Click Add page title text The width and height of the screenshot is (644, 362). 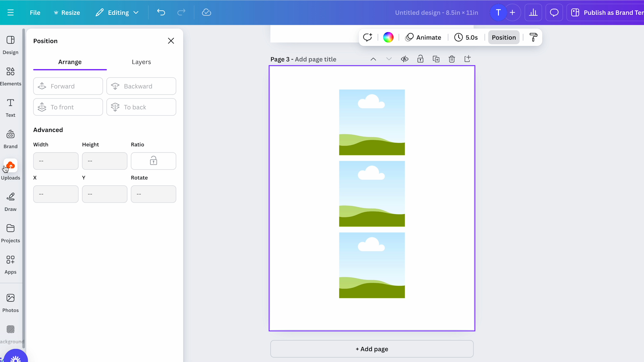pos(315,59)
